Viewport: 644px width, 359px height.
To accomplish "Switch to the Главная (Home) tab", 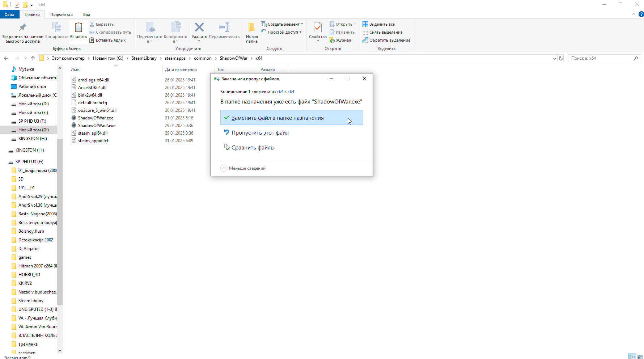I will click(x=32, y=14).
